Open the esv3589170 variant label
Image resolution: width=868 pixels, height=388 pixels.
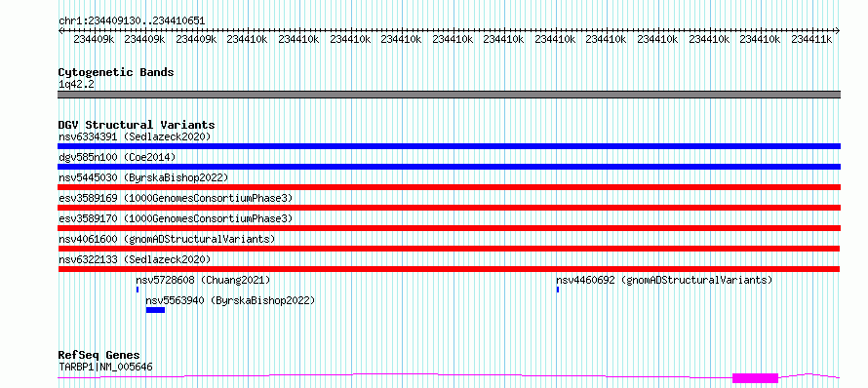[x=176, y=218]
